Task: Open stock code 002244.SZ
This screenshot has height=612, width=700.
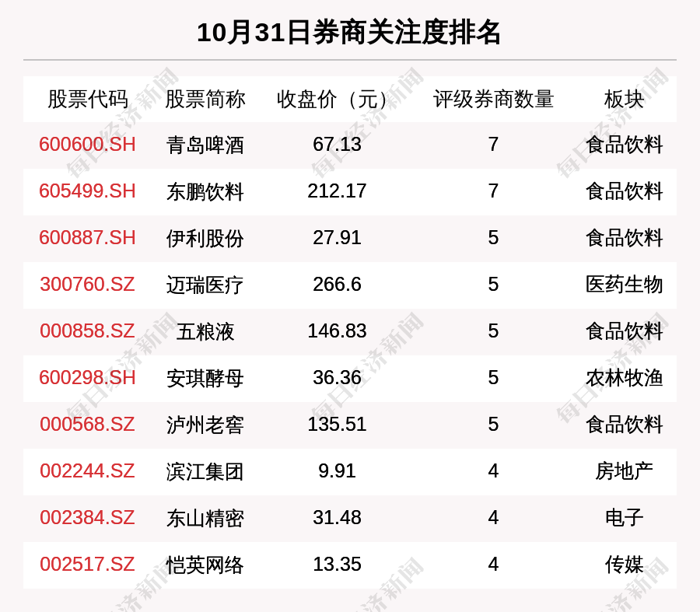Action: pos(87,471)
